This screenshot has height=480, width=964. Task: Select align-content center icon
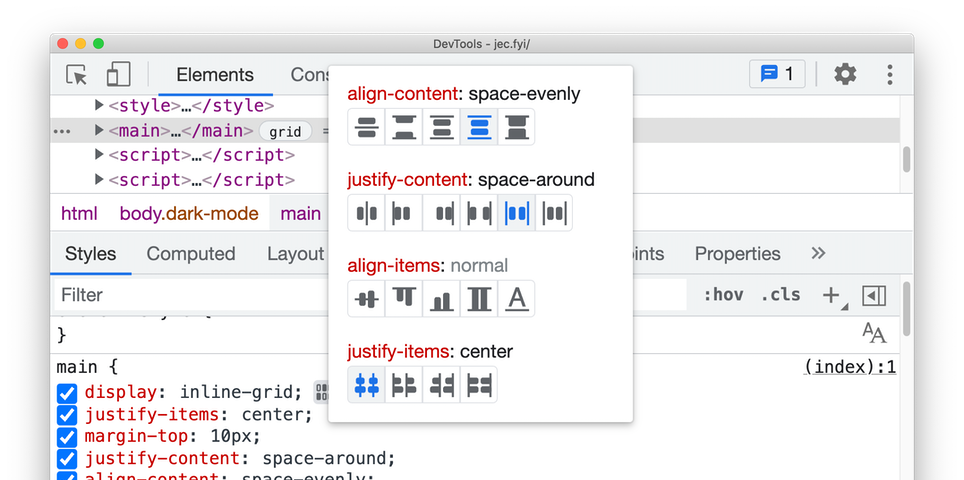pyautogui.click(x=366, y=127)
